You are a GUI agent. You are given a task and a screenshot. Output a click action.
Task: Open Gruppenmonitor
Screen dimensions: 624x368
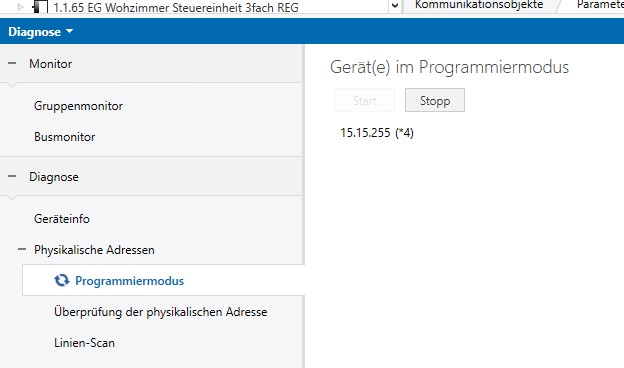[78, 106]
